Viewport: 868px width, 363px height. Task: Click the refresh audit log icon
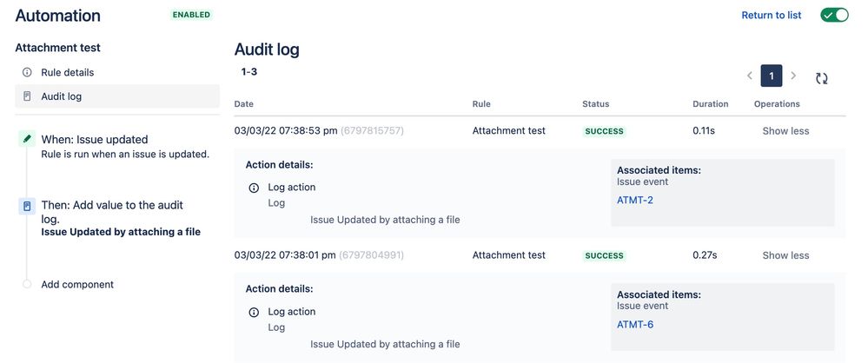point(821,78)
